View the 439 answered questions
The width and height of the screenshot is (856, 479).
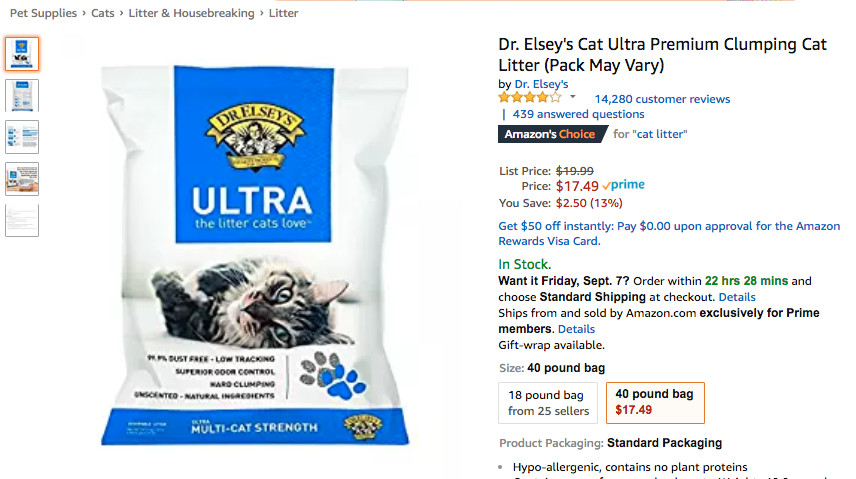point(578,114)
